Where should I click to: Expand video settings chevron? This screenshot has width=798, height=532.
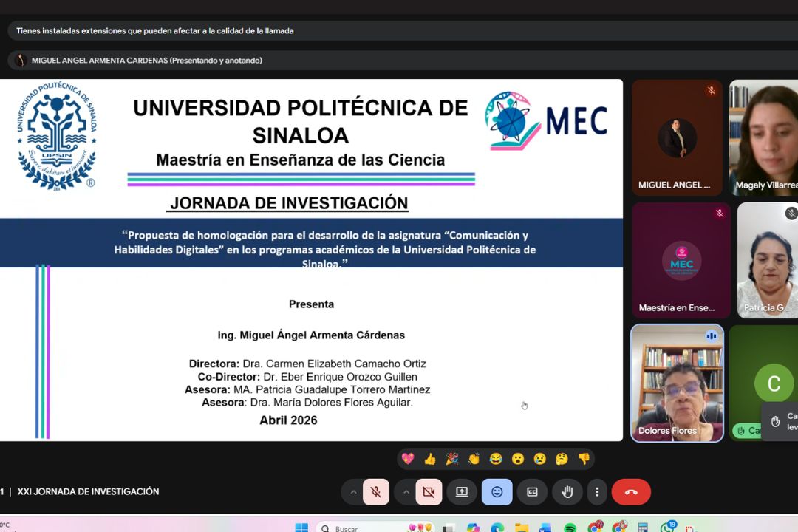tap(406, 492)
